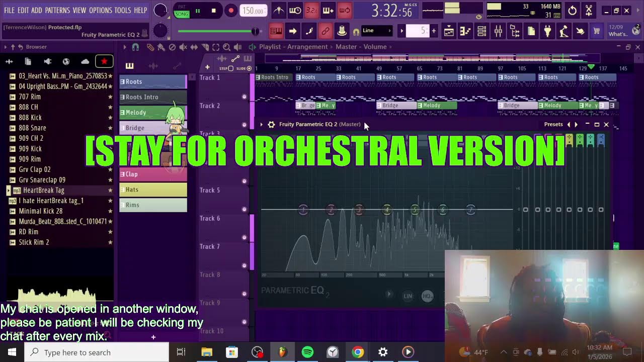The height and width of the screenshot is (362, 644).
Task: Open the OPTIONS menu
Action: pyautogui.click(x=101, y=10)
